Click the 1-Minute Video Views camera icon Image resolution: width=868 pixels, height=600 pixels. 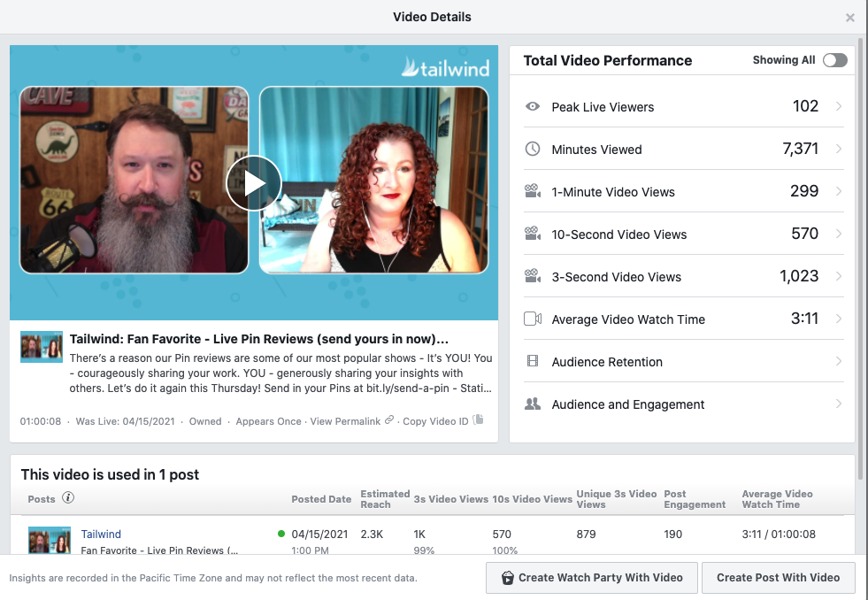click(533, 191)
